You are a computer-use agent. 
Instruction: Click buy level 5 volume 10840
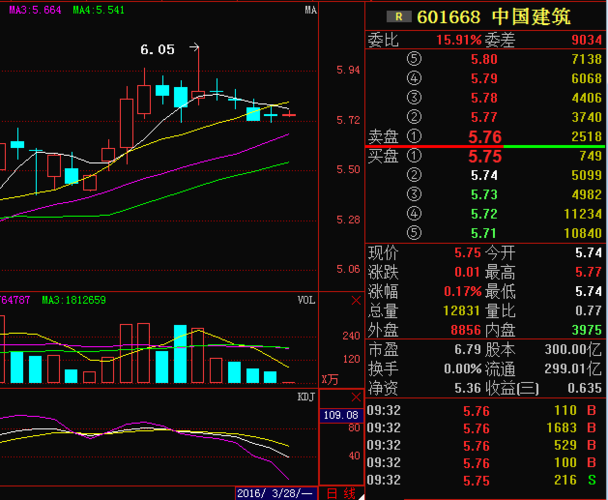point(583,234)
